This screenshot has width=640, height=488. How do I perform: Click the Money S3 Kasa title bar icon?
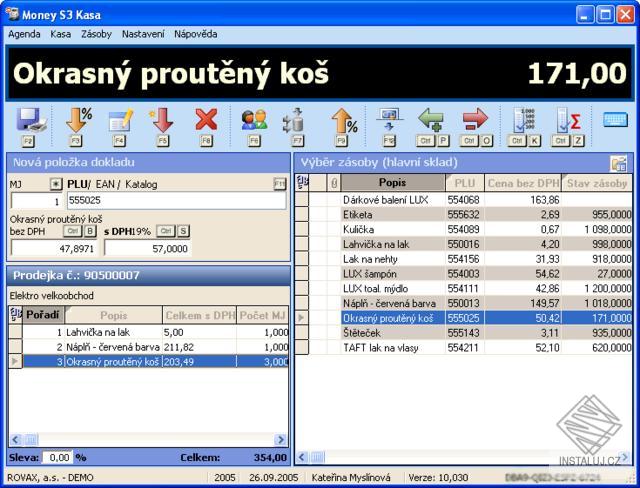pos(12,14)
